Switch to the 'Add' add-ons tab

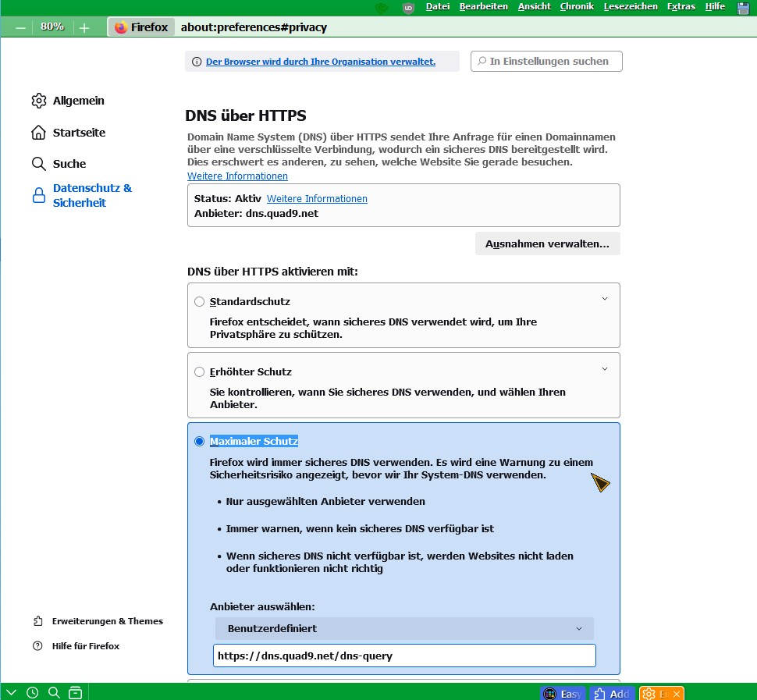click(612, 694)
